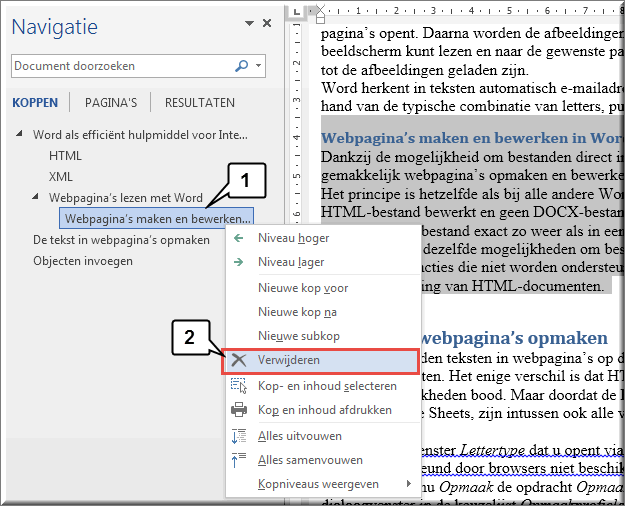Open the Kopniveaus weergeven submenu
This screenshot has width=625, height=506.
323,484
